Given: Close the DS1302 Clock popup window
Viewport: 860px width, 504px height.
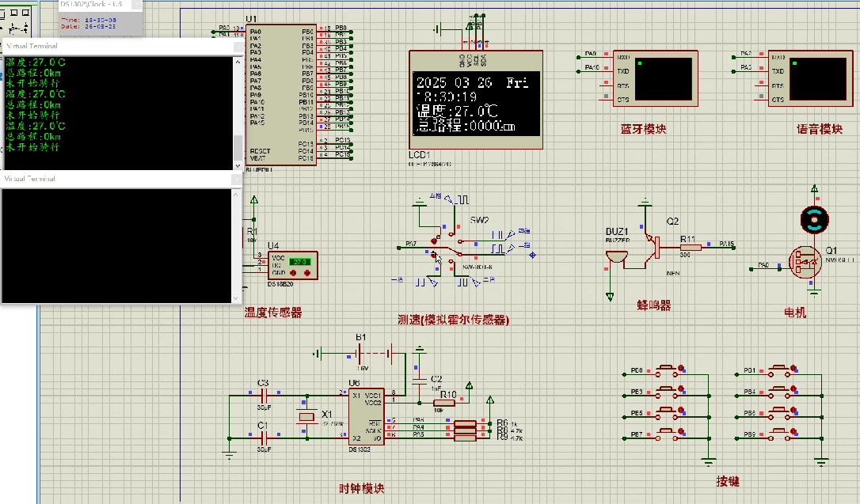Looking at the screenshot, I should click(x=137, y=6).
